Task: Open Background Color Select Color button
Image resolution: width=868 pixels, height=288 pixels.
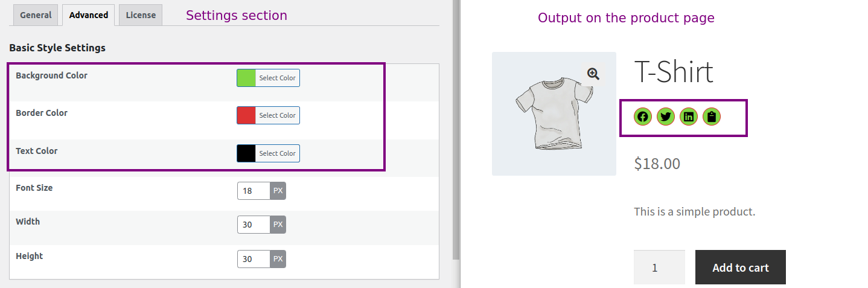Action: [x=277, y=78]
